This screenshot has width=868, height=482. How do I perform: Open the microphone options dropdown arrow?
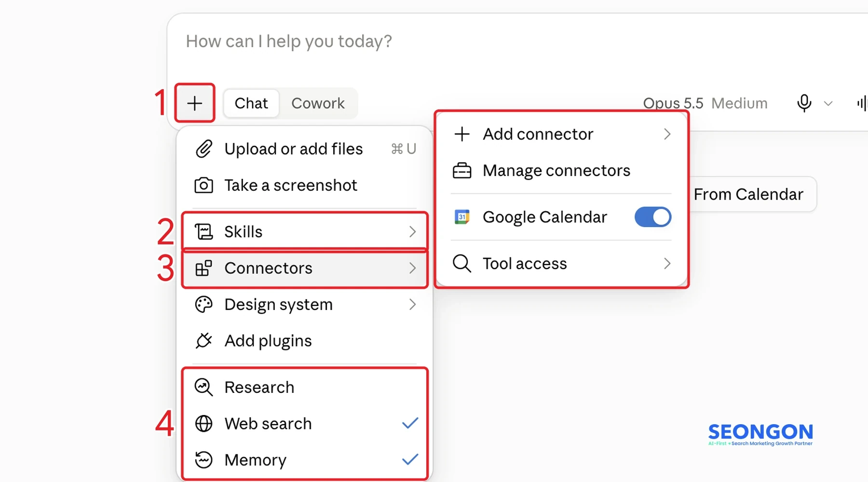828,104
